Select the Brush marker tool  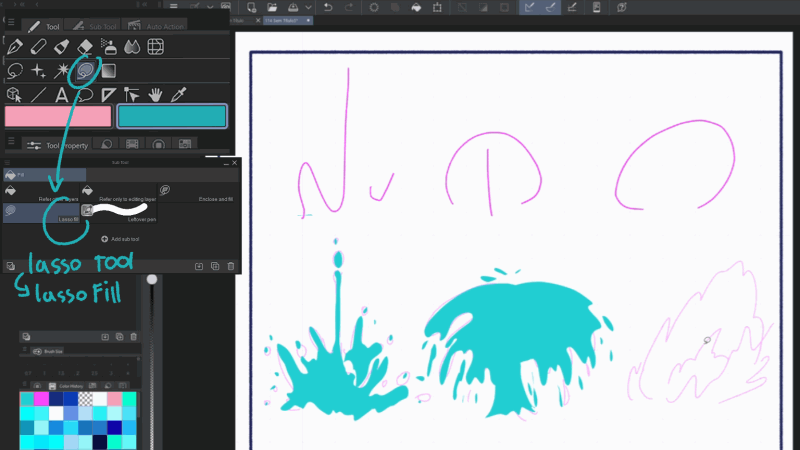(x=62, y=47)
